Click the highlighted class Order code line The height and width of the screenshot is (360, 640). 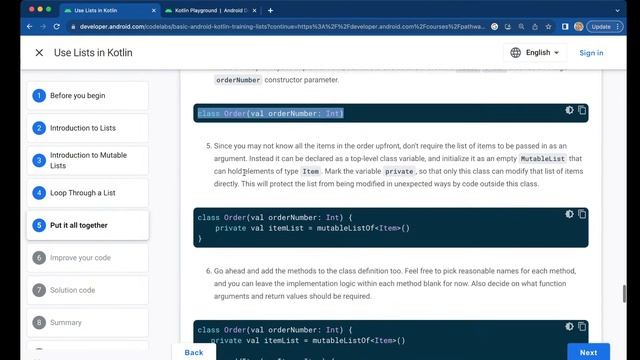pos(271,113)
